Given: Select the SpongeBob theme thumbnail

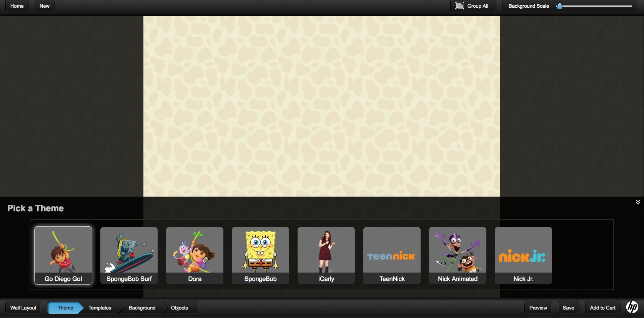Looking at the screenshot, I should coord(260,255).
